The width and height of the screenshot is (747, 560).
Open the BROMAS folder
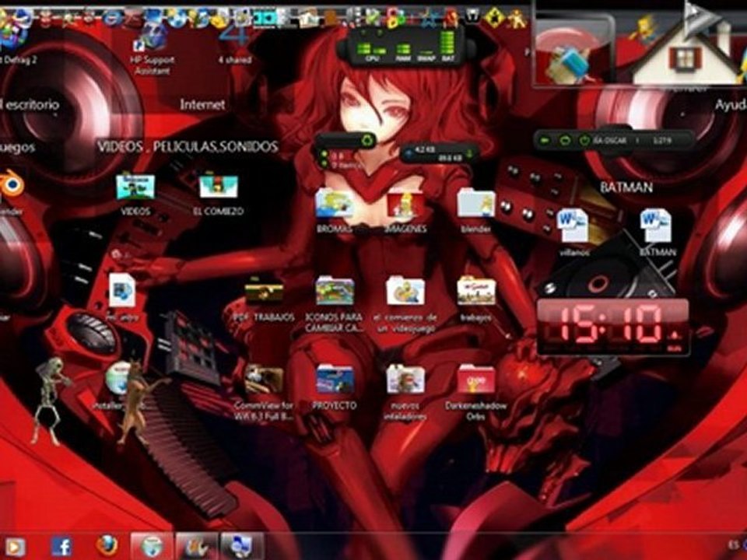[334, 211]
